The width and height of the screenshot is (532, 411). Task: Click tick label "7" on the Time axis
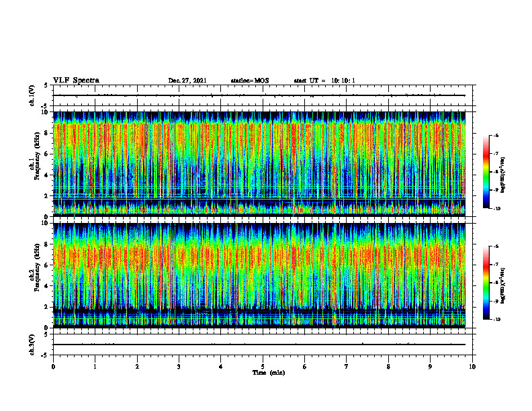point(347,367)
